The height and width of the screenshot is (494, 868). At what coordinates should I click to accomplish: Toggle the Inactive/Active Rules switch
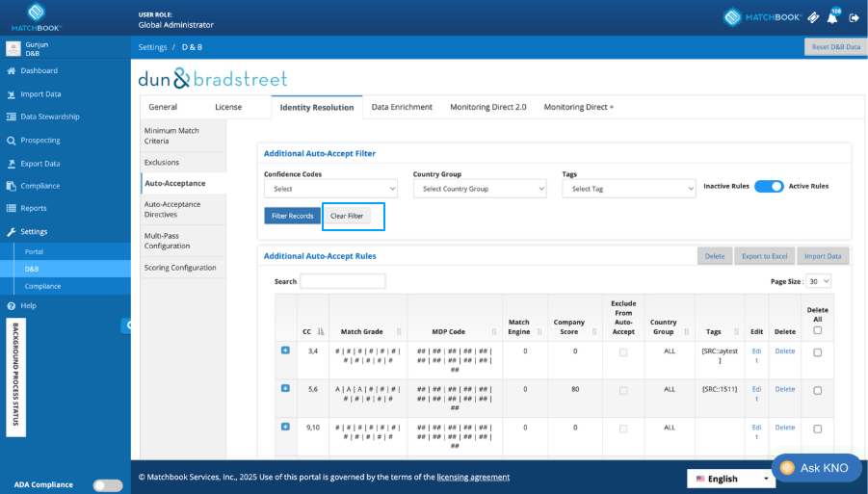[769, 187]
